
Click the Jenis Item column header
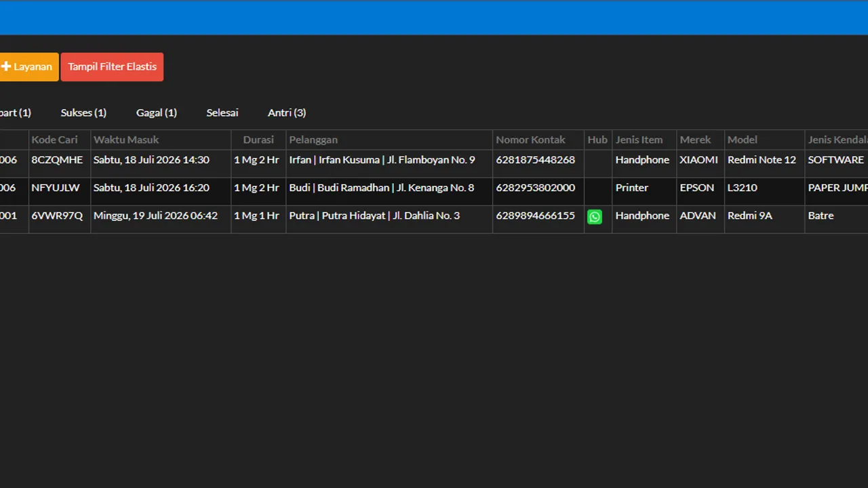[x=644, y=140]
